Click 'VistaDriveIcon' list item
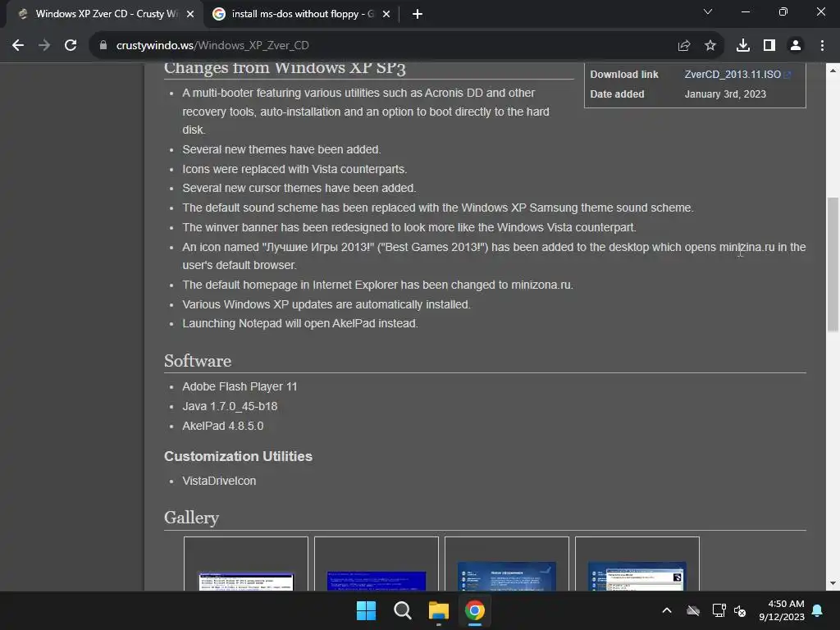 pos(219,481)
